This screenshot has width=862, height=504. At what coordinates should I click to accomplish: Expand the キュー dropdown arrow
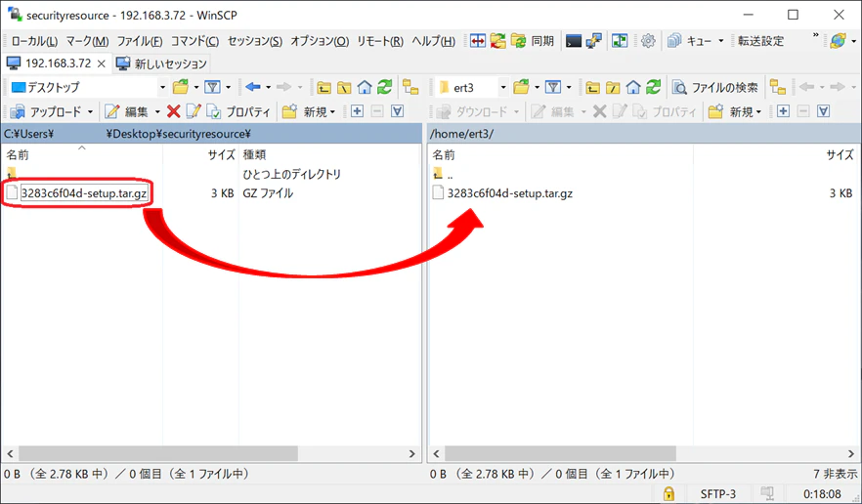720,41
